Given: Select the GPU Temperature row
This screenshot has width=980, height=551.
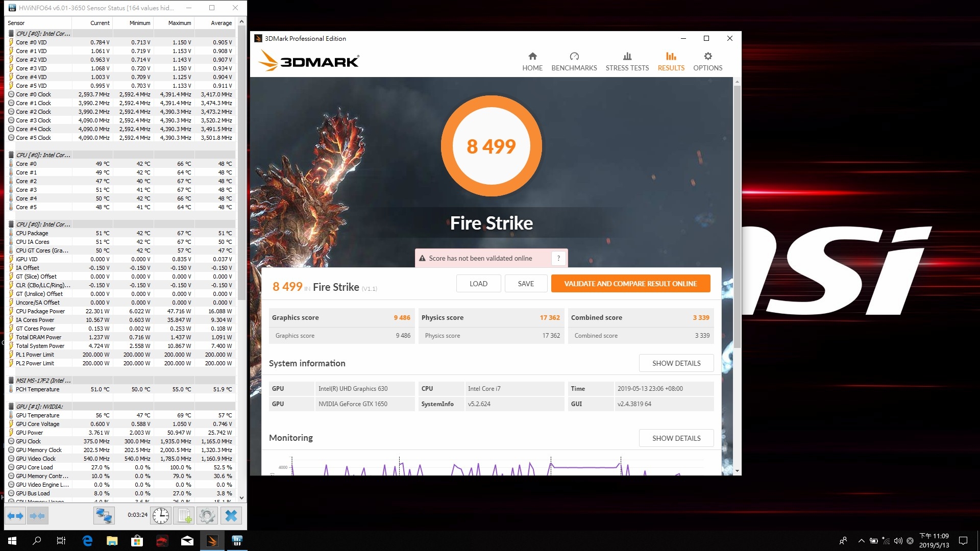Looking at the screenshot, I should click(x=121, y=415).
